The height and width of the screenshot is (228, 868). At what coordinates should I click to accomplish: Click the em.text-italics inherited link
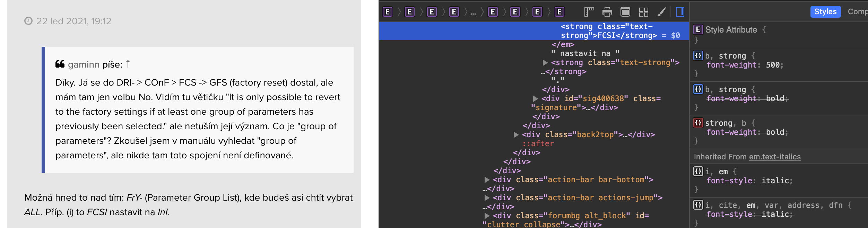tap(775, 157)
